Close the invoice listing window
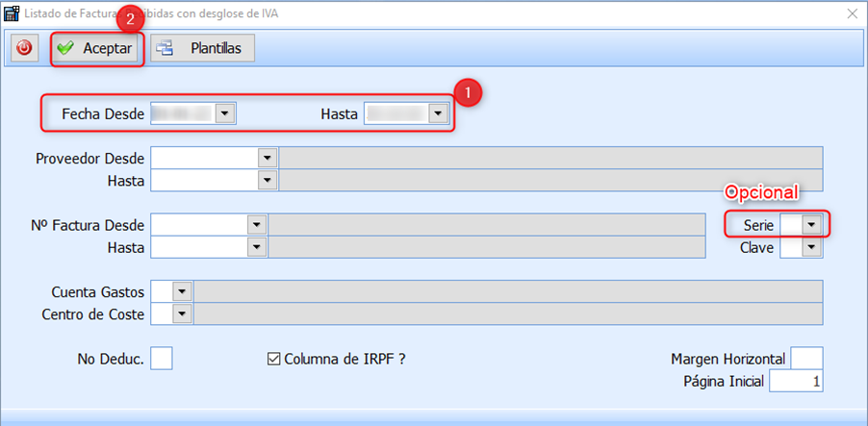868x426 pixels. tap(852, 13)
